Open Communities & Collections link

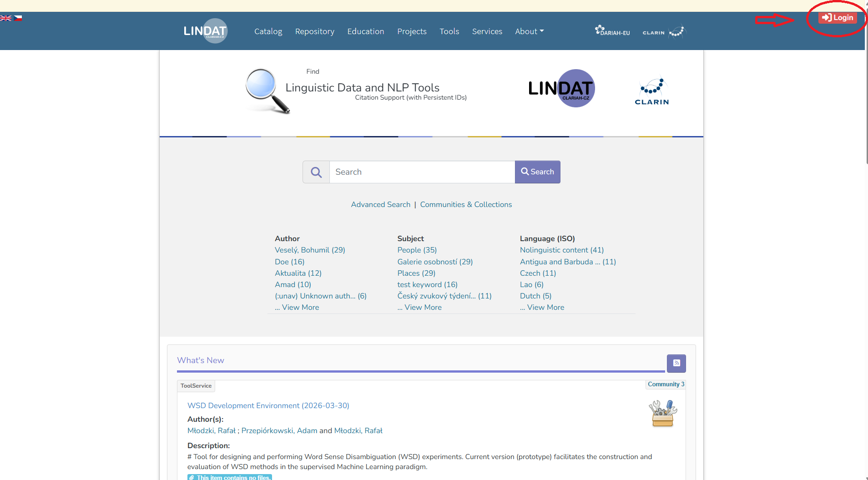(x=466, y=205)
